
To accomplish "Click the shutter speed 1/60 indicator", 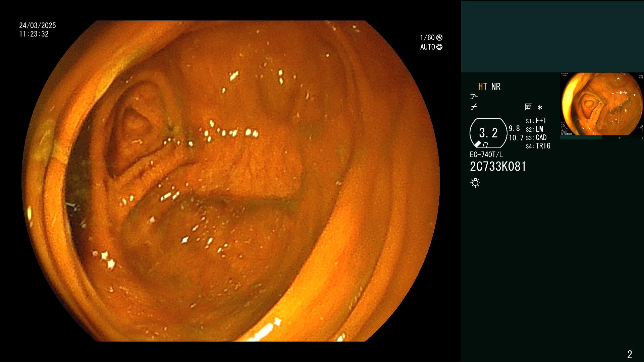I will coord(431,38).
